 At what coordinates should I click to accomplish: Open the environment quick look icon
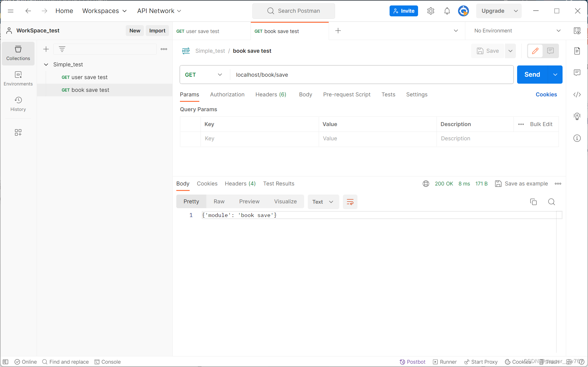click(x=577, y=31)
